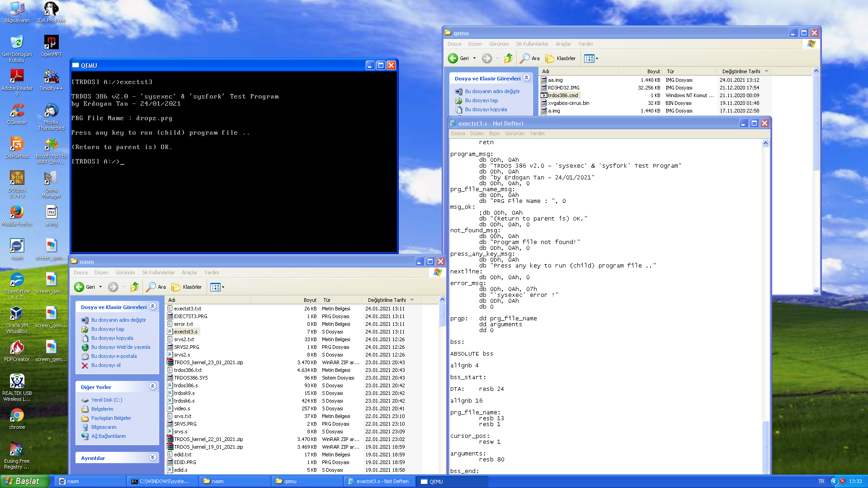Screen dimensions: 868x488
Task: Open views dropdown in nasm toolbar
Action: tap(217, 287)
